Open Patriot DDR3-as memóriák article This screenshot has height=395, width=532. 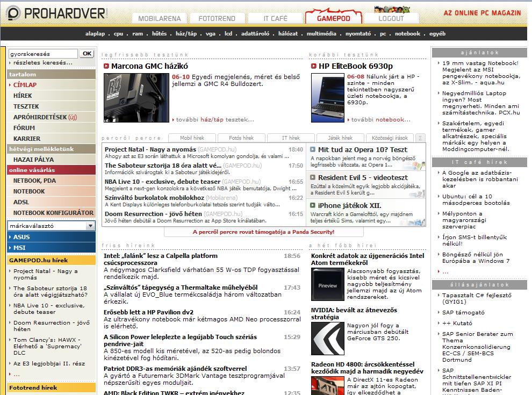click(175, 369)
